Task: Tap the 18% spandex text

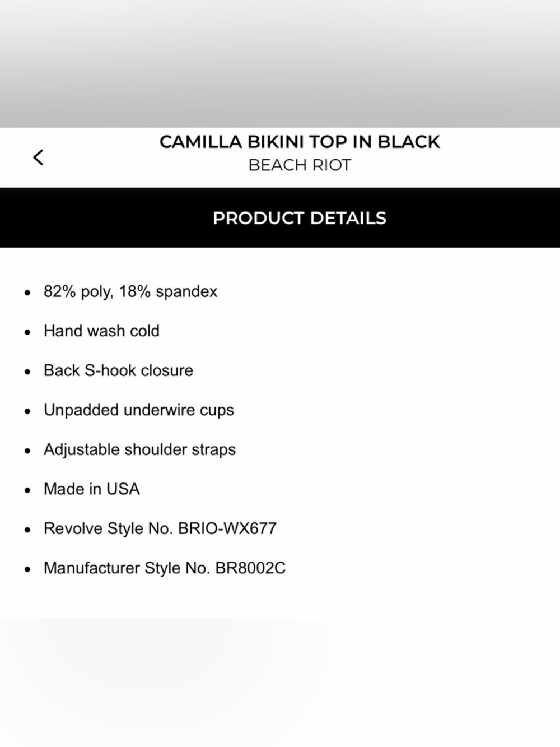Action: click(168, 292)
